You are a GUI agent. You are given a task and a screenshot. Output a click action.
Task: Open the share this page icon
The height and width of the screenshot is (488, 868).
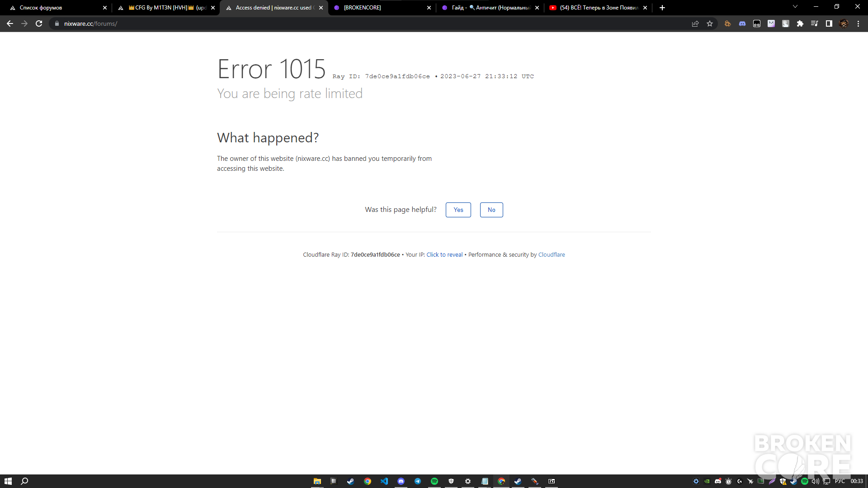(695, 23)
